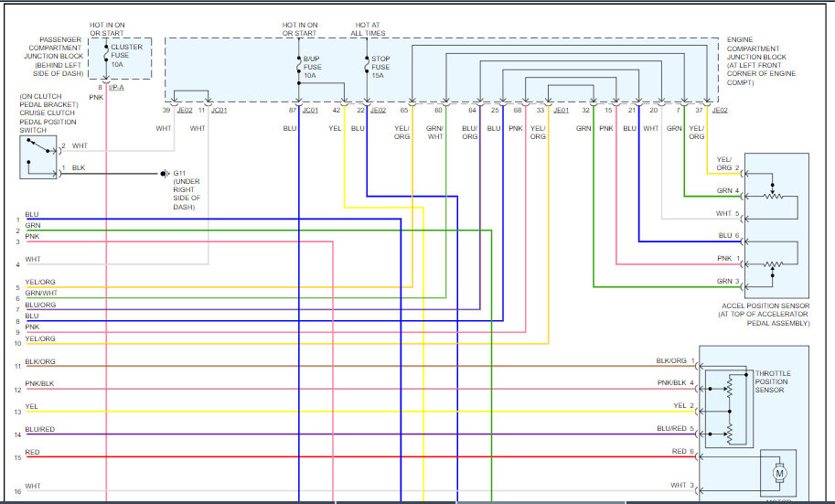Click the ACCEL POSITION SENSOR label

(765, 315)
